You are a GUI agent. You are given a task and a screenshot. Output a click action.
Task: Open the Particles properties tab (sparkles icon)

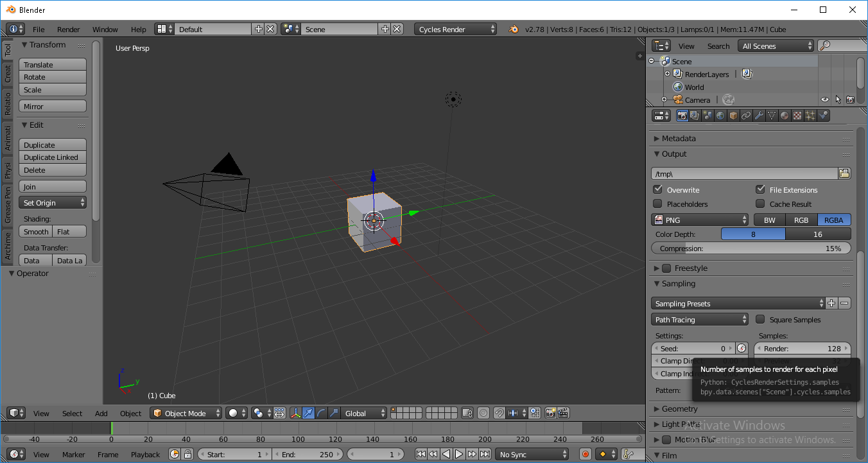coord(810,116)
